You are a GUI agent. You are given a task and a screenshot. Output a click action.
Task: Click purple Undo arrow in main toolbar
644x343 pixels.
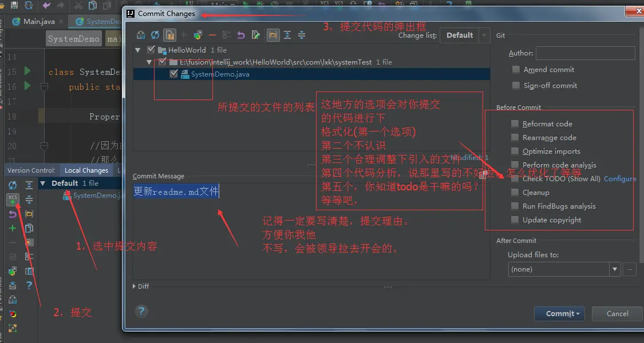[46, 5]
